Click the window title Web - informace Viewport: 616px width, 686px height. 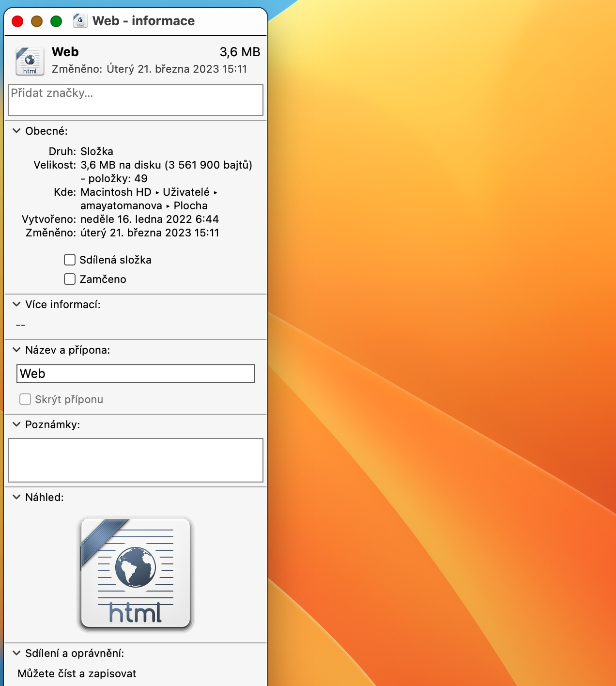[x=143, y=21]
